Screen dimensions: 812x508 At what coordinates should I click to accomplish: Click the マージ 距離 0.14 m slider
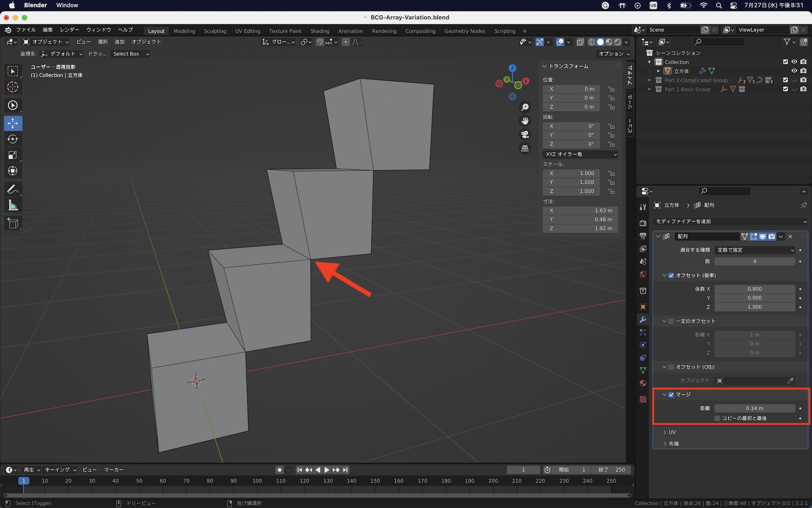pos(754,408)
